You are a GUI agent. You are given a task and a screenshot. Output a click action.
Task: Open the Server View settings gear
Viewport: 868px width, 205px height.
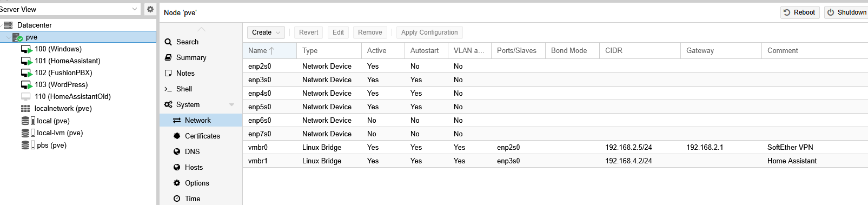tap(150, 9)
